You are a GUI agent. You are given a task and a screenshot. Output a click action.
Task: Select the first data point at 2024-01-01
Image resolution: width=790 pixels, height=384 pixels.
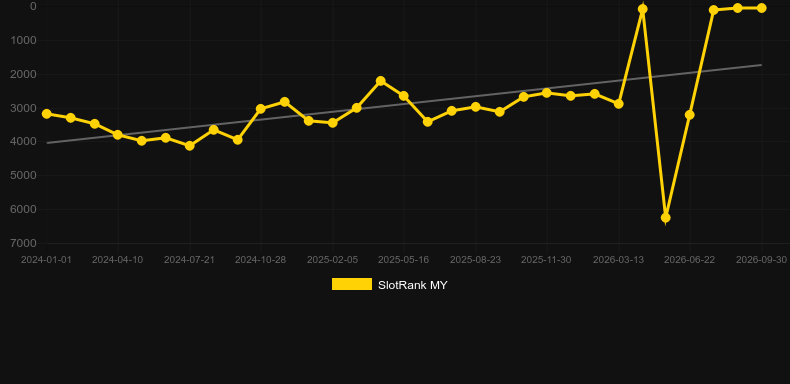pos(47,114)
